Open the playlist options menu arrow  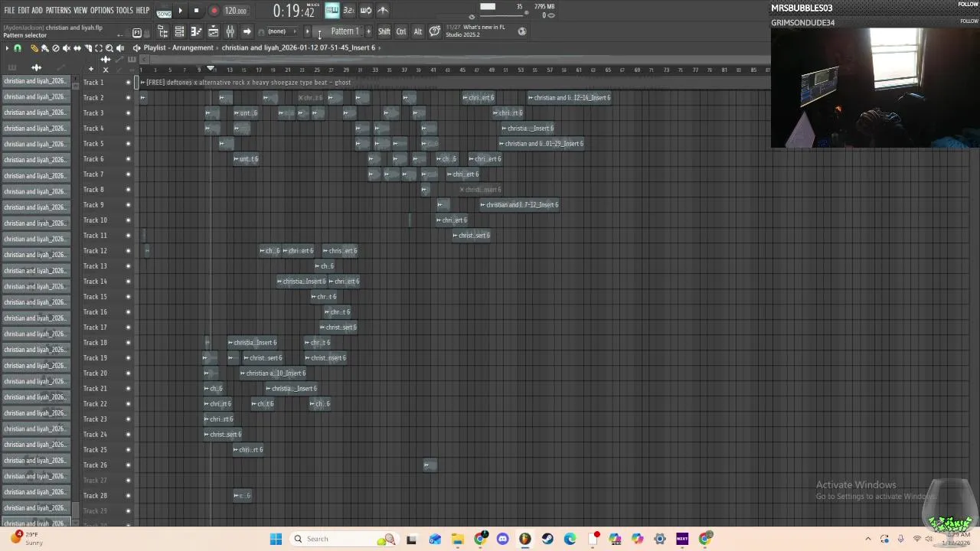7,48
